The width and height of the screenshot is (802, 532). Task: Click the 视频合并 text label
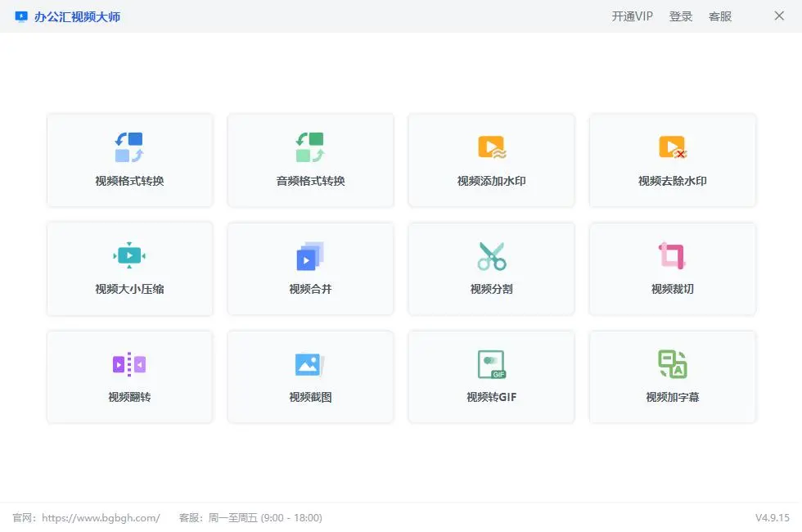(x=310, y=289)
